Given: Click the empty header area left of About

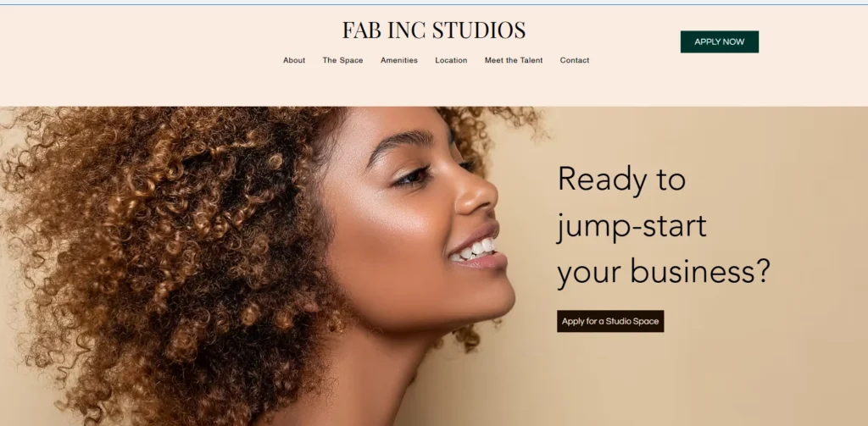Looking at the screenshot, I should click(138, 60).
